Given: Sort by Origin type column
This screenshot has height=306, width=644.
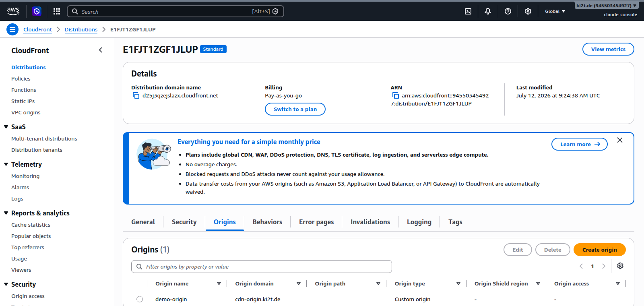Looking at the screenshot, I should pyautogui.click(x=458, y=283).
